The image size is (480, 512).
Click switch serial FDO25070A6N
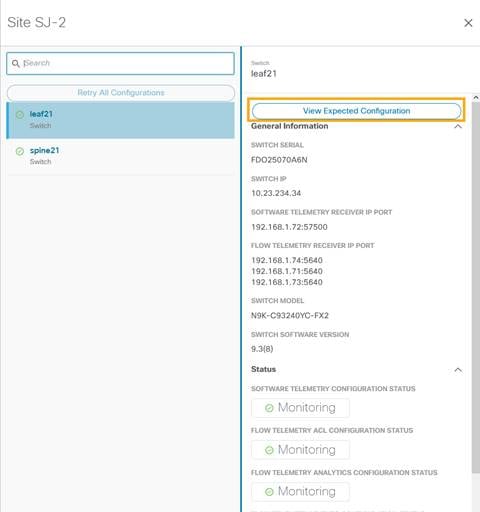279,160
